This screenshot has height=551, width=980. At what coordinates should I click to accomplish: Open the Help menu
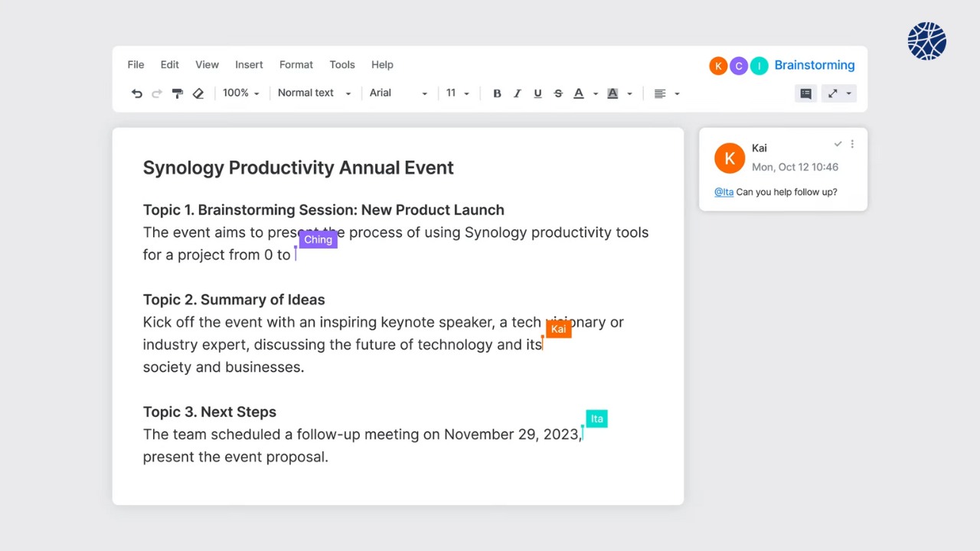[382, 65]
